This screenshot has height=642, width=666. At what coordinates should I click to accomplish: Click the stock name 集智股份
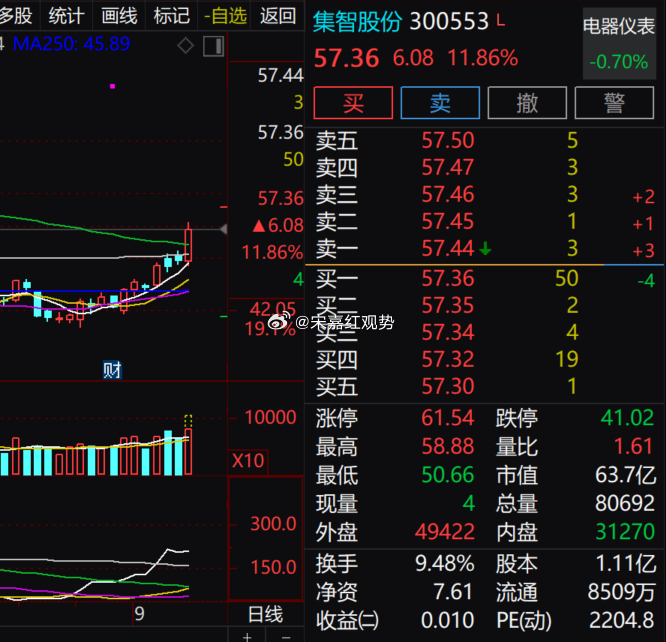(358, 21)
